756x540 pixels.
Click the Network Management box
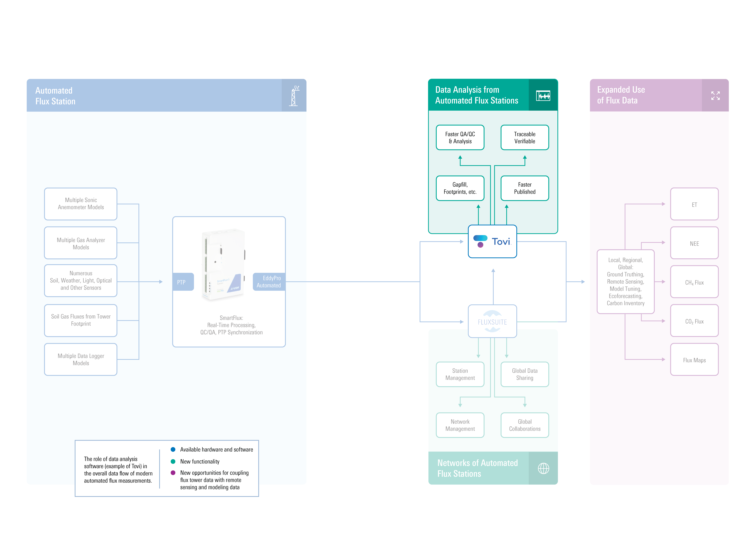coord(460,425)
